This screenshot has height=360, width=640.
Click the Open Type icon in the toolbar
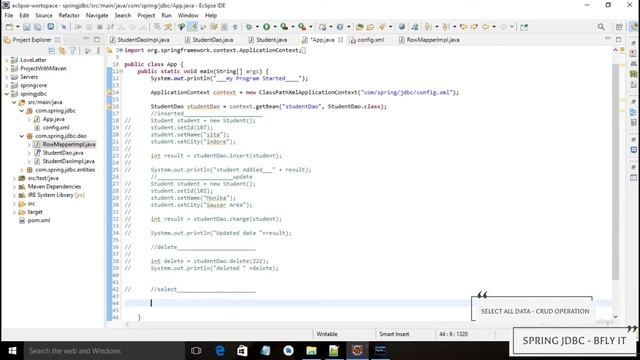360,27
